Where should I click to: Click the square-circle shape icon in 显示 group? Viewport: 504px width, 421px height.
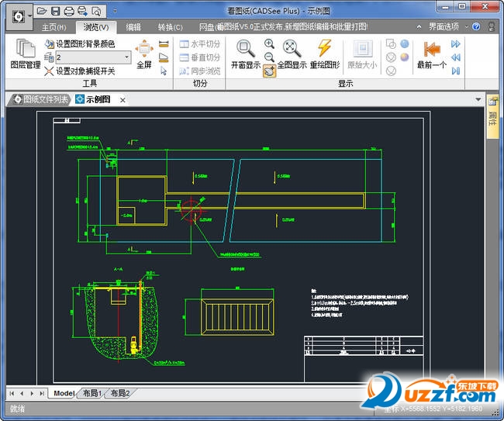coord(391,43)
